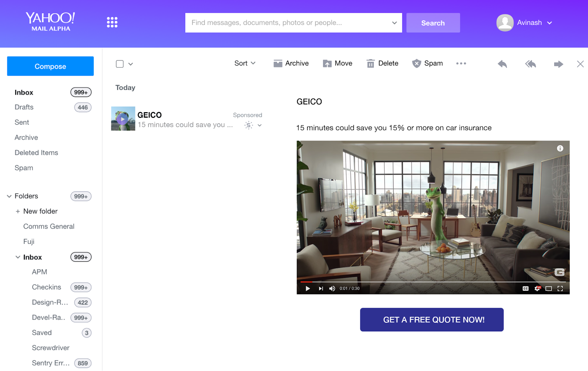The width and height of the screenshot is (588, 371).
Task: Expand the GEICO ad options chevron
Action: pyautogui.click(x=259, y=125)
